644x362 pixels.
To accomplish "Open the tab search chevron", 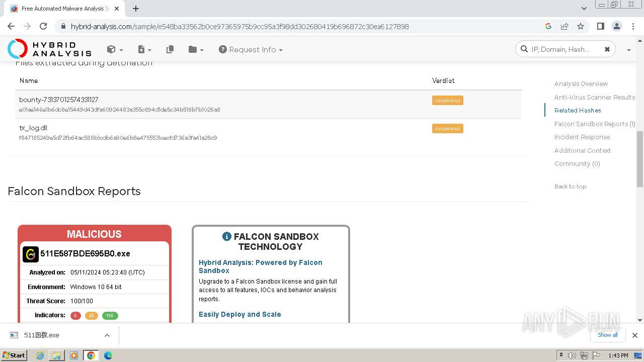I will 584,9.
